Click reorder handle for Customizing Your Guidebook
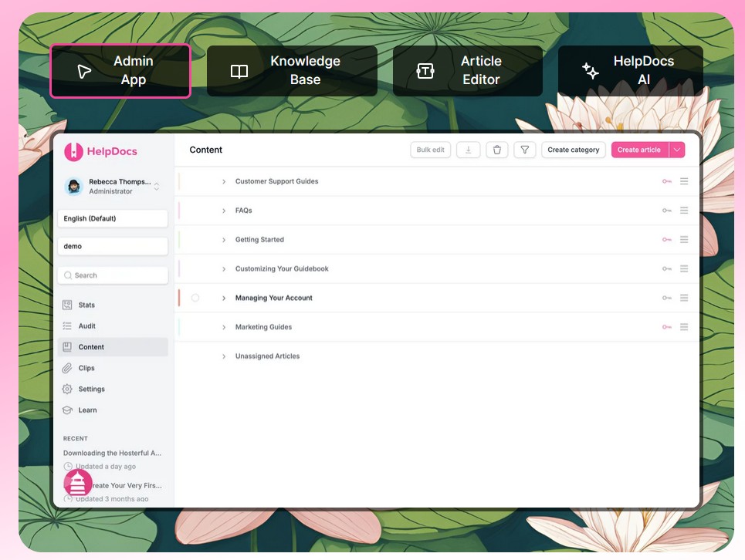Screen dimensions: 745x560 coord(684,268)
